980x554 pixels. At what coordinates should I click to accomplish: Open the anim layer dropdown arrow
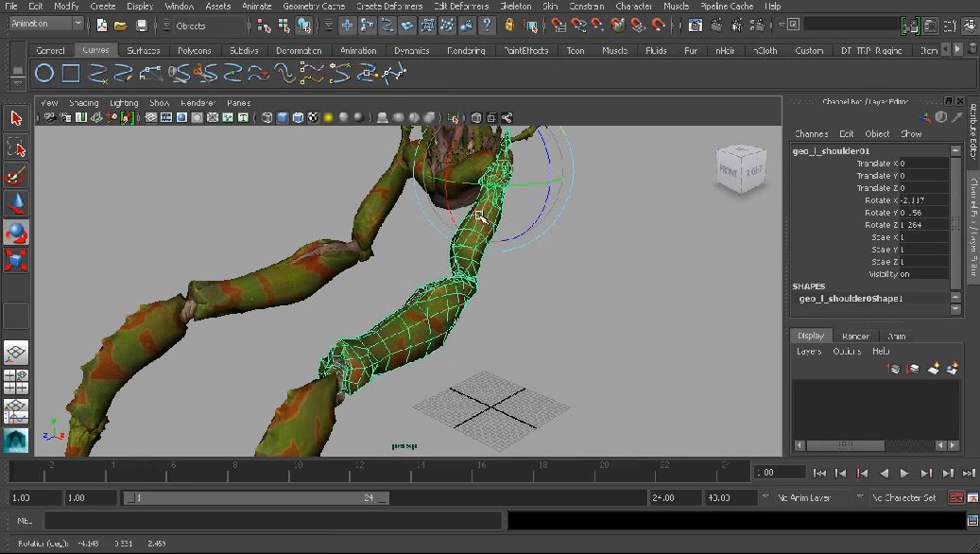tap(765, 497)
